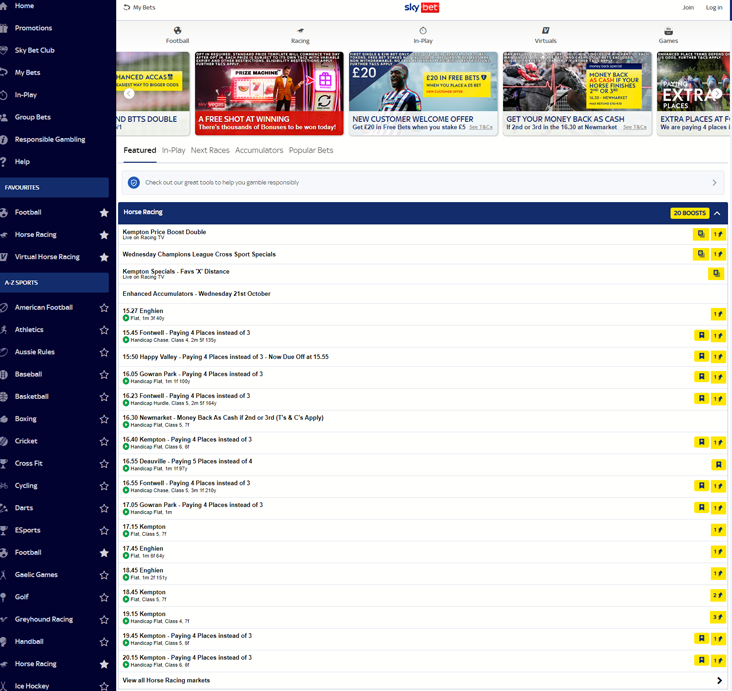This screenshot has height=691, width=732.
Task: Click the Group Bets people icon
Action: coord(4,117)
